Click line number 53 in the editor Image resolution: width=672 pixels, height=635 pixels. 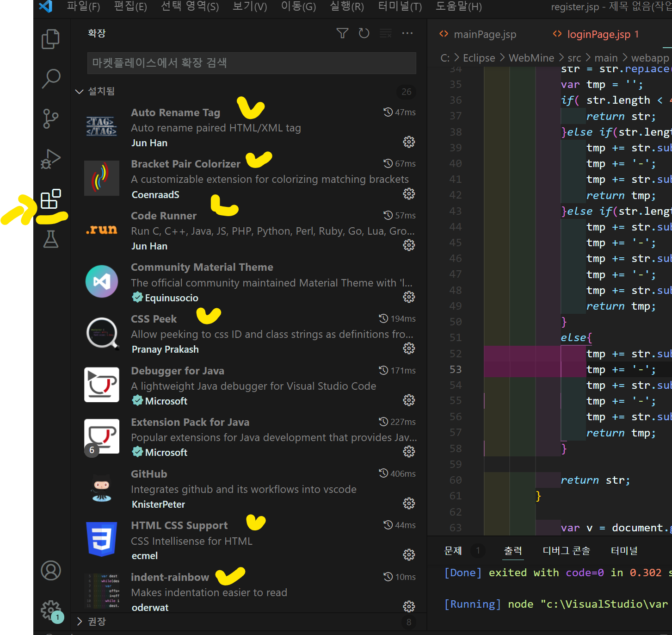(x=456, y=369)
